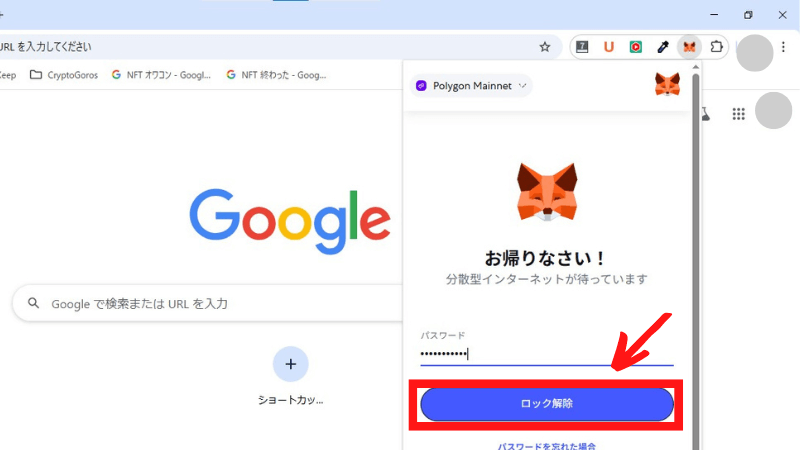The image size is (800, 450).
Task: Click the green screen recorder extension icon
Action: (x=636, y=47)
